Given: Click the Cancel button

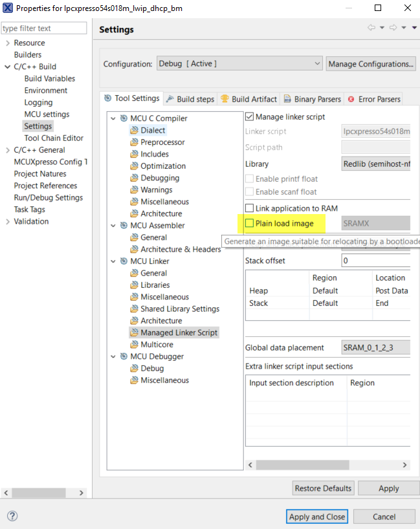Looking at the screenshot, I should pyautogui.click(x=384, y=517).
